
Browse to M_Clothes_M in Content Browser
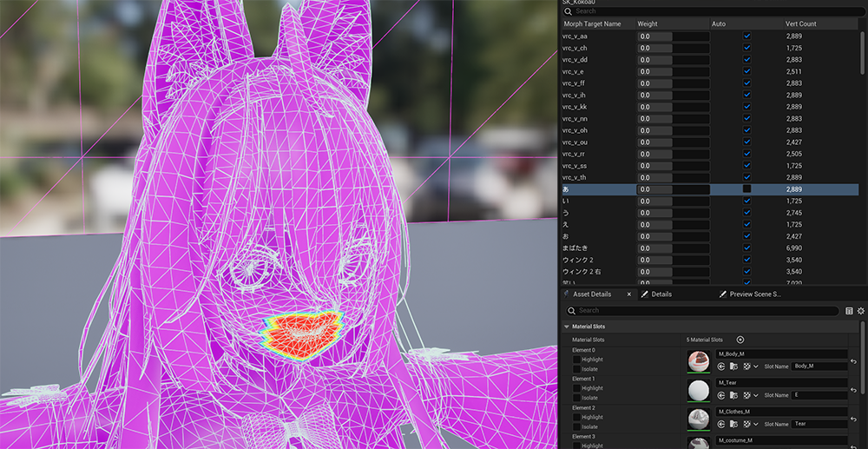733,424
